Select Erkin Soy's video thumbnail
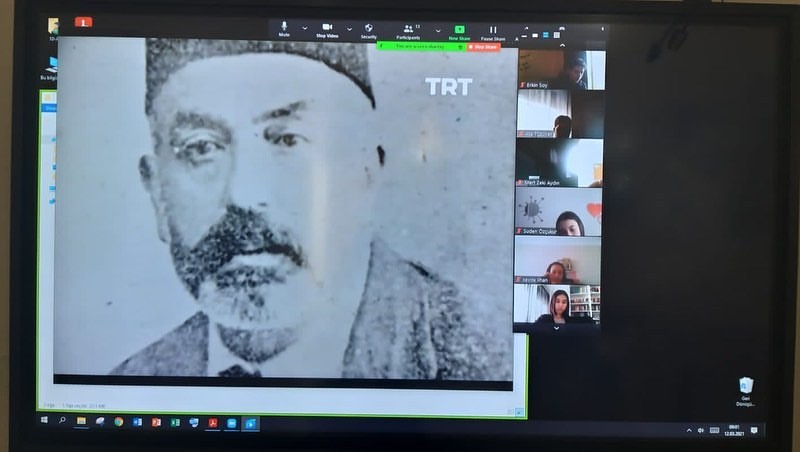 [x=562, y=69]
